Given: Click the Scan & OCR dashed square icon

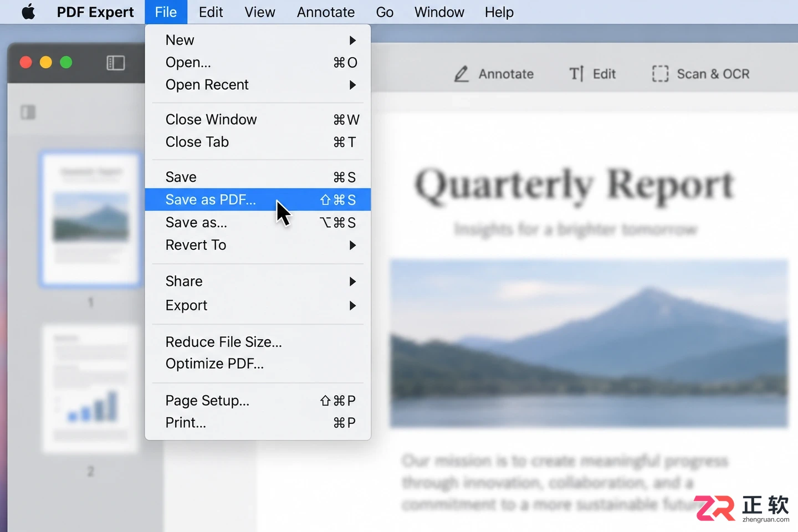Looking at the screenshot, I should 660,74.
